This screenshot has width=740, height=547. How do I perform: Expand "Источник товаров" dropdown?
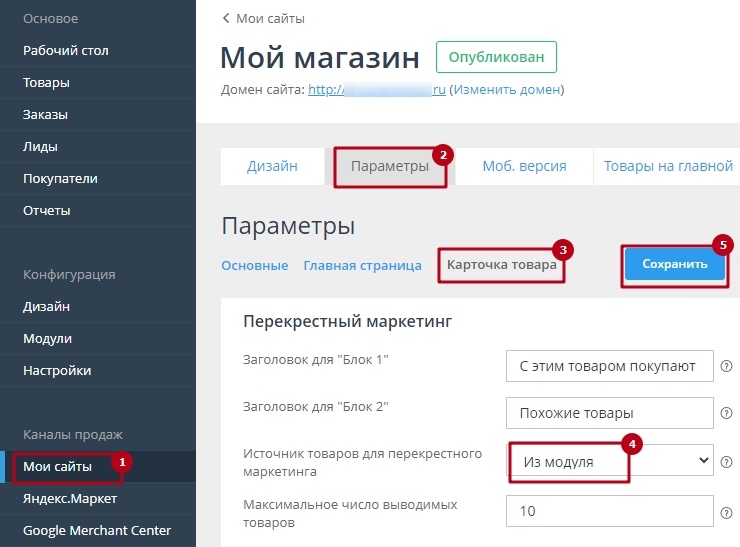click(x=611, y=461)
